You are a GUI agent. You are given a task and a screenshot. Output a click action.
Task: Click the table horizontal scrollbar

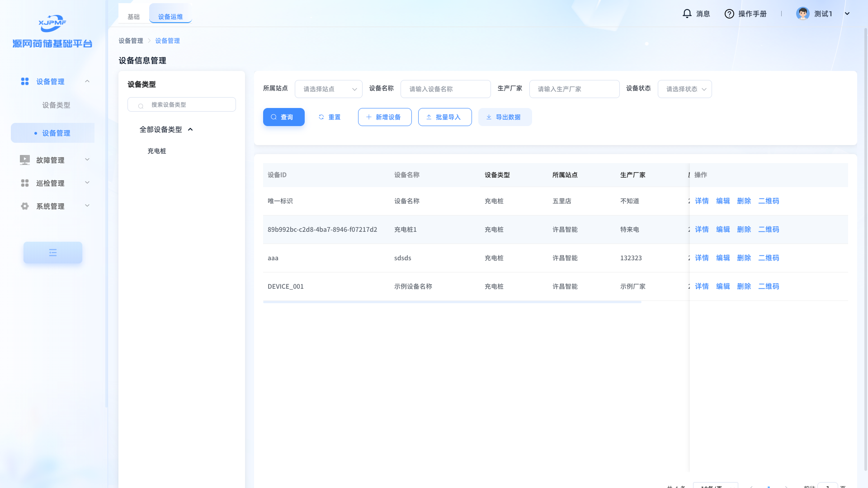click(x=452, y=302)
